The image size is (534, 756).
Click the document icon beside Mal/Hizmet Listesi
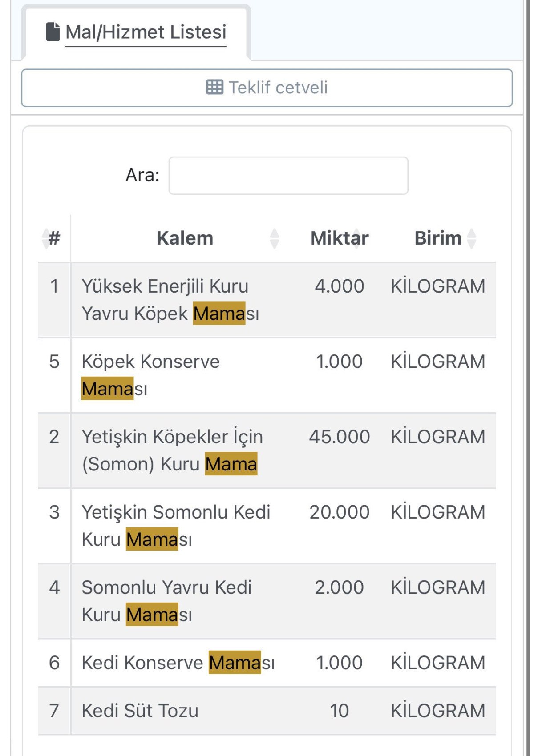(53, 32)
